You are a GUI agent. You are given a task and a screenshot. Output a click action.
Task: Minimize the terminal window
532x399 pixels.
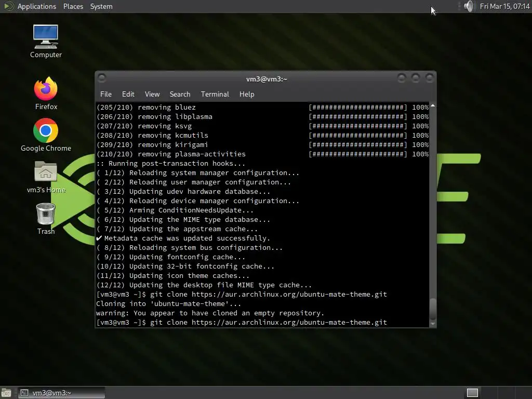tap(402, 78)
